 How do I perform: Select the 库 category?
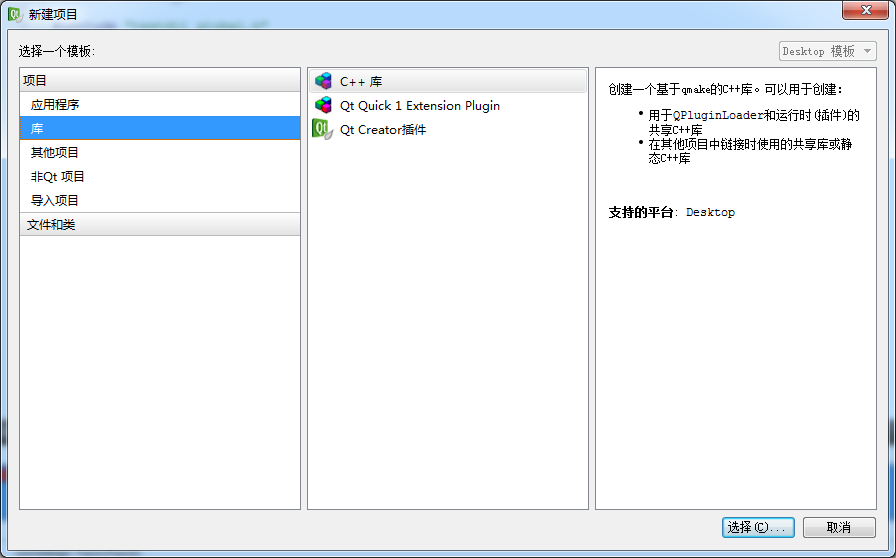(x=160, y=128)
